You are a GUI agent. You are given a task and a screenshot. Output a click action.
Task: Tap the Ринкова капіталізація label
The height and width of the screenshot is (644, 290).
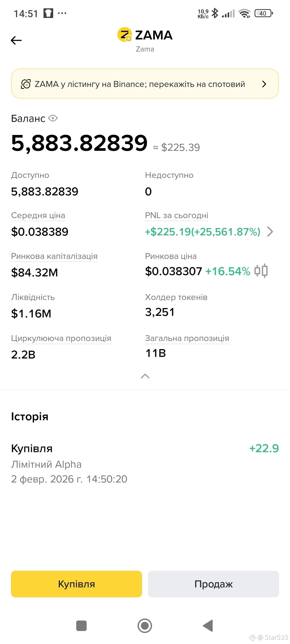point(54,256)
